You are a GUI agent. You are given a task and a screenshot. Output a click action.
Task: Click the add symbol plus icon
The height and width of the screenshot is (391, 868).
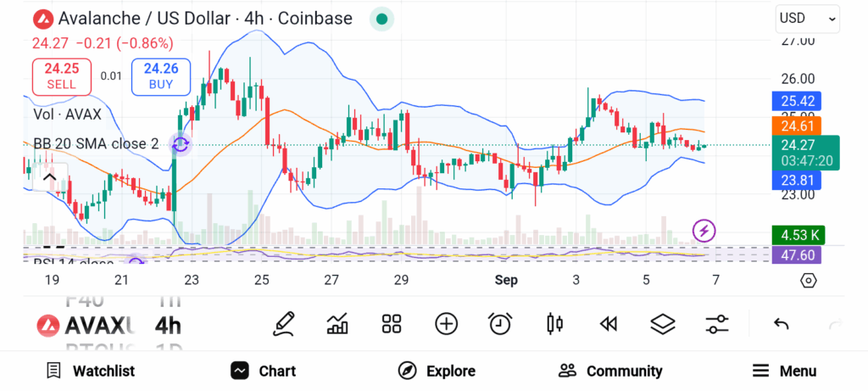pyautogui.click(x=446, y=323)
